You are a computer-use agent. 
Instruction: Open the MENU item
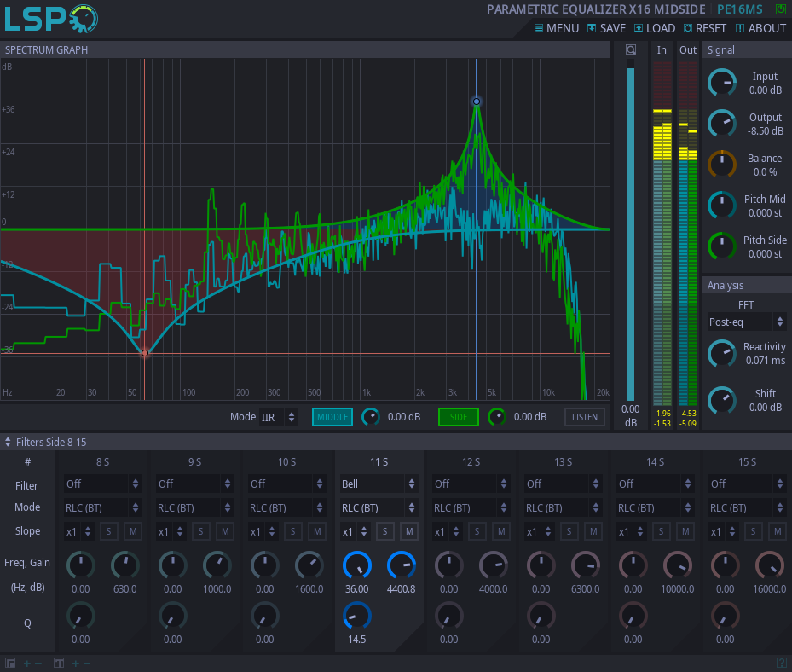(557, 28)
